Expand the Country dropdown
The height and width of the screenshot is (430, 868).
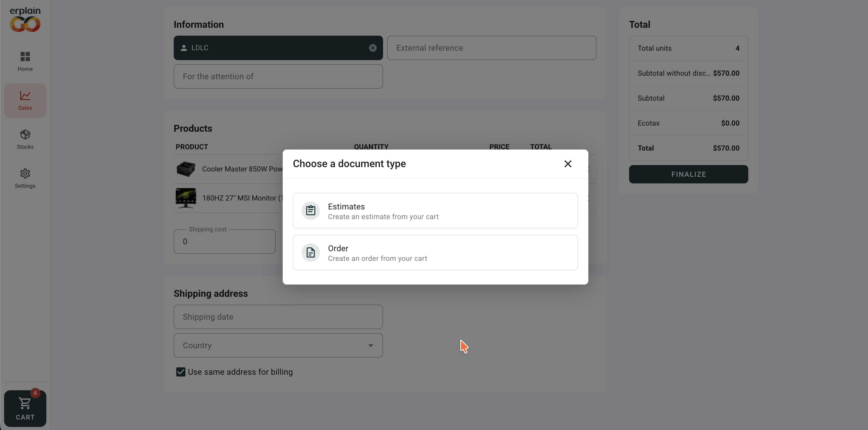coord(278,345)
